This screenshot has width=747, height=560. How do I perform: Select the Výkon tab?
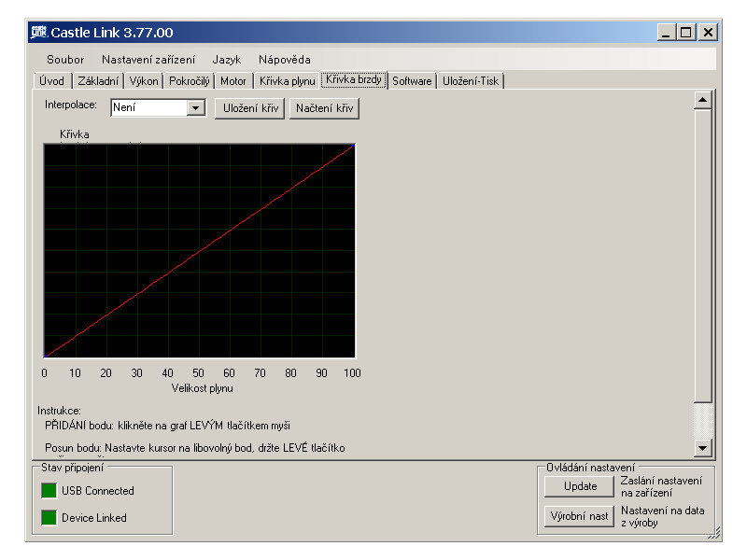[144, 81]
